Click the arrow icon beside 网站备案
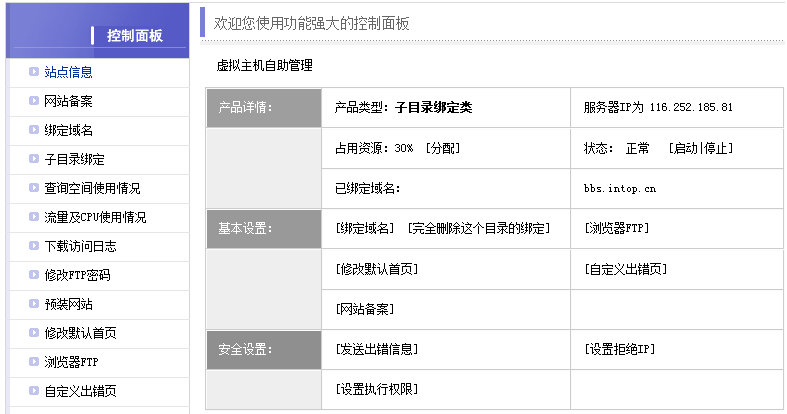 [x=34, y=101]
